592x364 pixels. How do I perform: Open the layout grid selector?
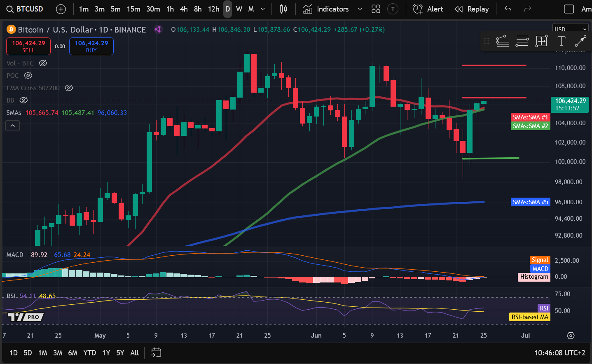[376, 9]
